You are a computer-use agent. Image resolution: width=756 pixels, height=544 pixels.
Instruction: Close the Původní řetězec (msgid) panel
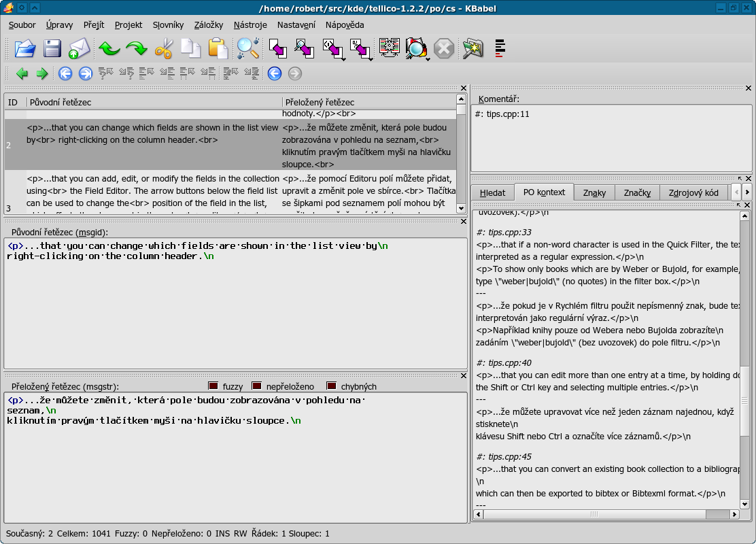tap(464, 222)
